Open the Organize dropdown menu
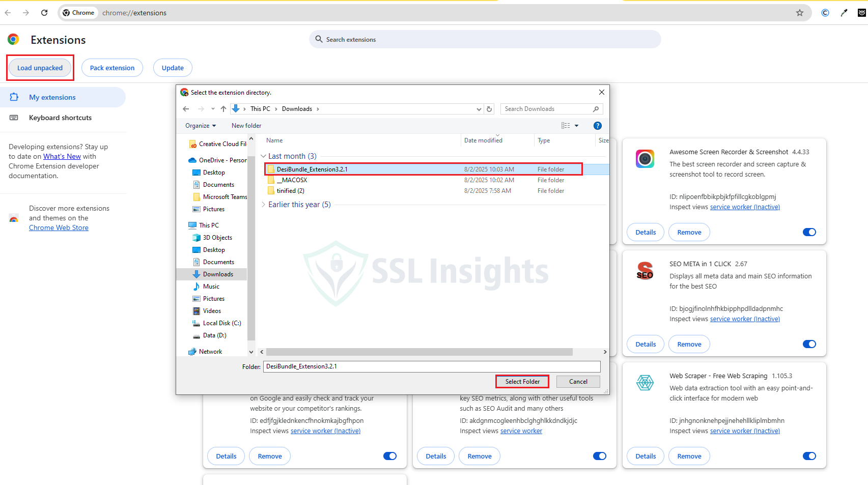The image size is (868, 485). pos(200,126)
